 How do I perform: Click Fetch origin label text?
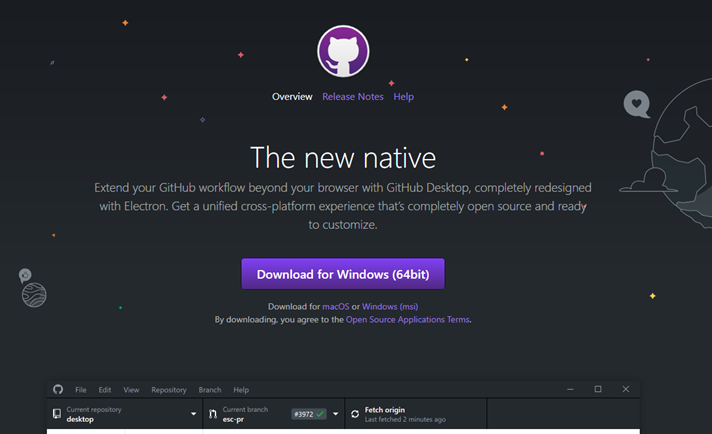pos(385,410)
